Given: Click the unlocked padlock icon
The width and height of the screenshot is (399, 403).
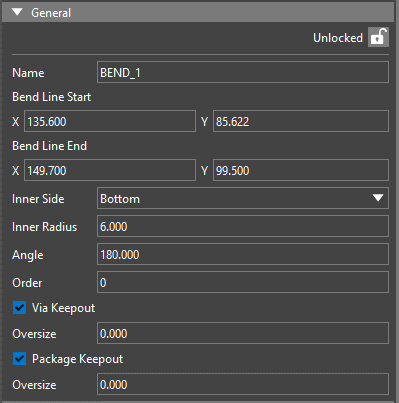Looking at the screenshot, I should coord(378,37).
